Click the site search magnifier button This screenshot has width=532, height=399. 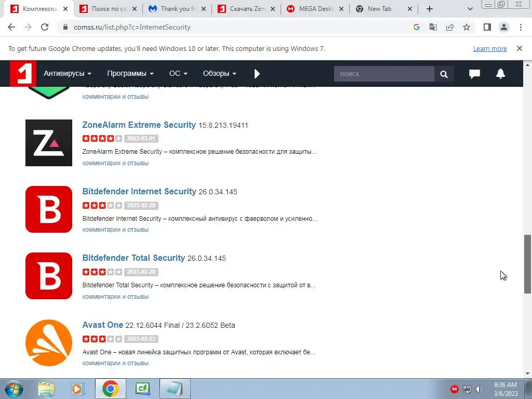point(444,74)
